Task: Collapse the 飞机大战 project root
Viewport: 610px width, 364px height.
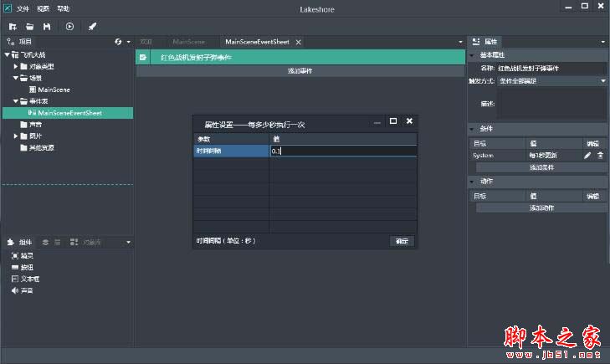Action: 7,55
